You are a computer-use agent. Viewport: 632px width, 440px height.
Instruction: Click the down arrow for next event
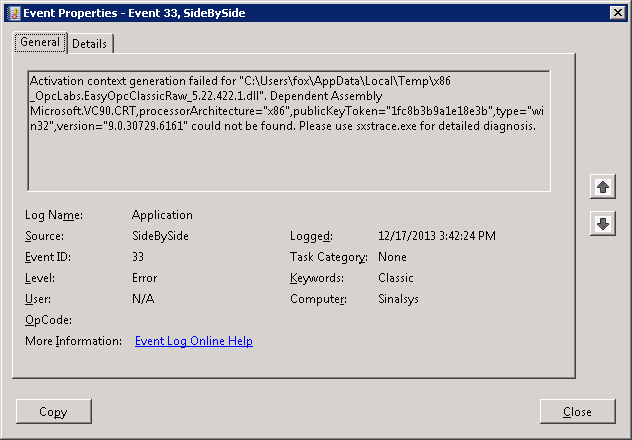tap(602, 224)
